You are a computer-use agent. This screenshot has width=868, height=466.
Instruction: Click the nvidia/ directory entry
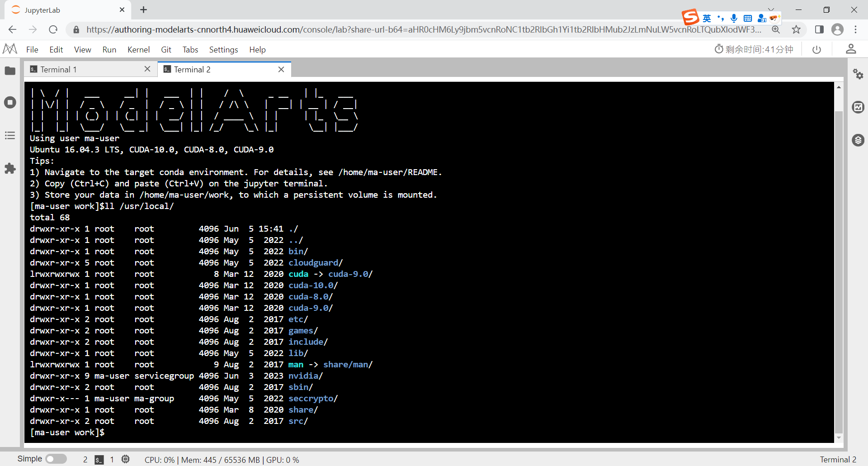[306, 376]
